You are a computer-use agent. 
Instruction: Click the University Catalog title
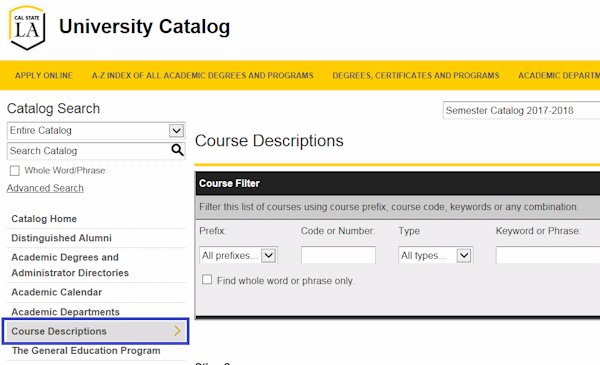(x=144, y=27)
